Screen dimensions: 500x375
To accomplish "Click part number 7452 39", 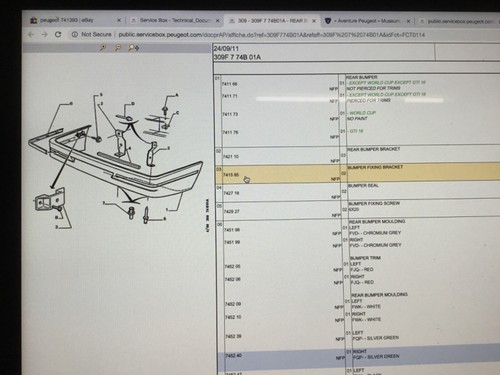I will [233, 337].
